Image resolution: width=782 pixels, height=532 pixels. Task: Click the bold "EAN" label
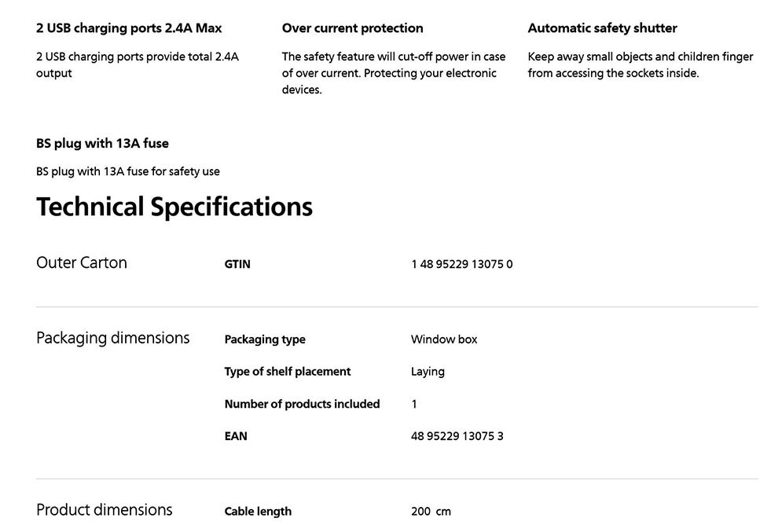236,436
